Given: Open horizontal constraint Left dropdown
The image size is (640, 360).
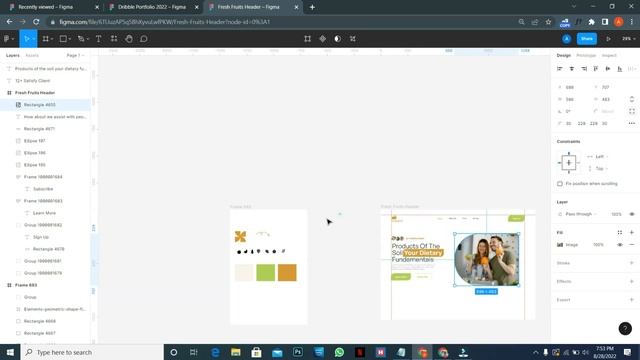Looking at the screenshot, I should tap(598, 156).
